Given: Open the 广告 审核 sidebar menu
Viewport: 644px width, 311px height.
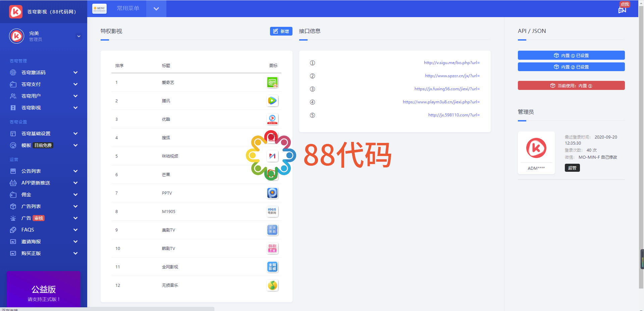Looking at the screenshot, I should (x=44, y=218).
